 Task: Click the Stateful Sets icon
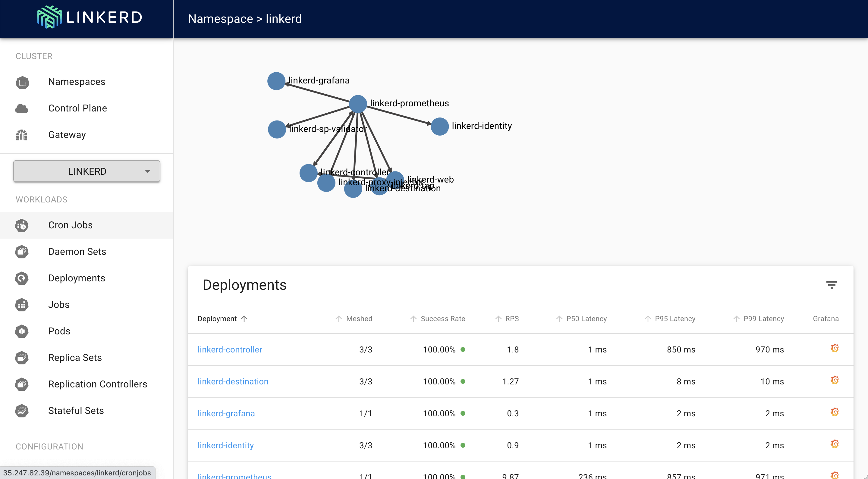pyautogui.click(x=22, y=411)
